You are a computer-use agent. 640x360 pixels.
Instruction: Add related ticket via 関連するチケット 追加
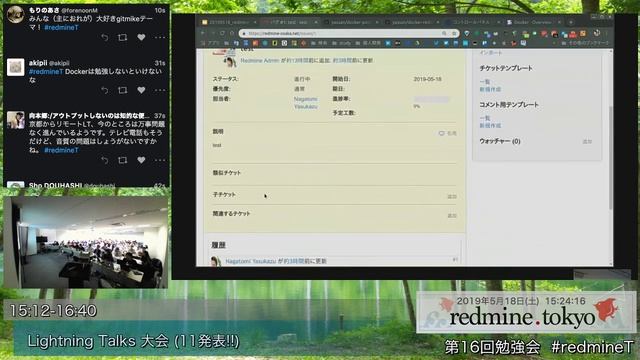tap(452, 216)
